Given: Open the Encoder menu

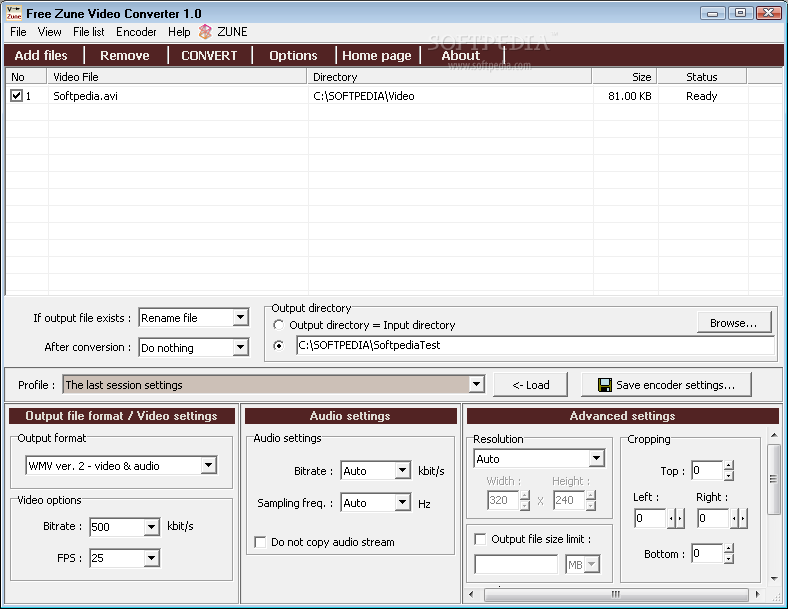Looking at the screenshot, I should (136, 32).
